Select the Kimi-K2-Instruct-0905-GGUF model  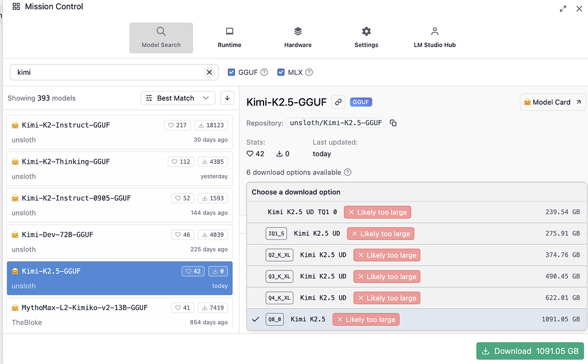[x=119, y=205]
